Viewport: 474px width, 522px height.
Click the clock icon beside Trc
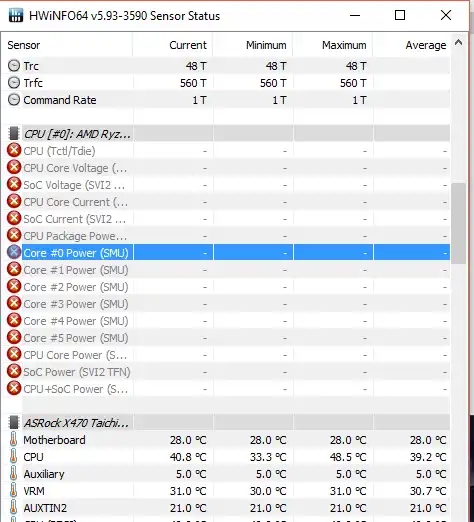[14, 66]
